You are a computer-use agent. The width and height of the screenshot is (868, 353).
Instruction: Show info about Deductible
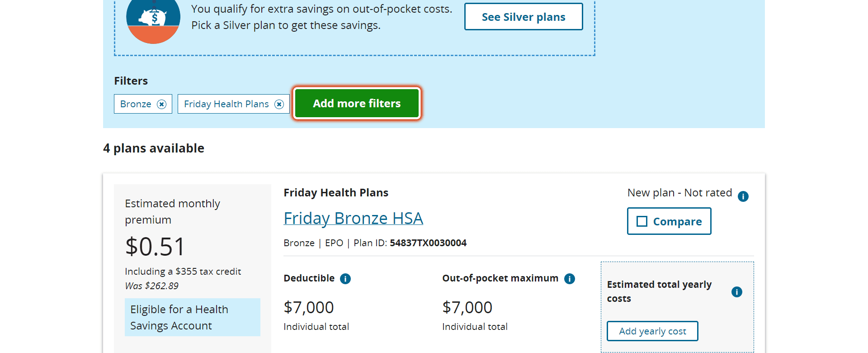click(x=345, y=279)
